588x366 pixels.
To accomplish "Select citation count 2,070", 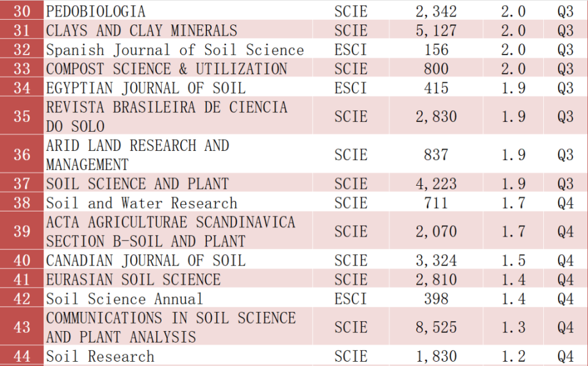I will pyautogui.click(x=436, y=231).
